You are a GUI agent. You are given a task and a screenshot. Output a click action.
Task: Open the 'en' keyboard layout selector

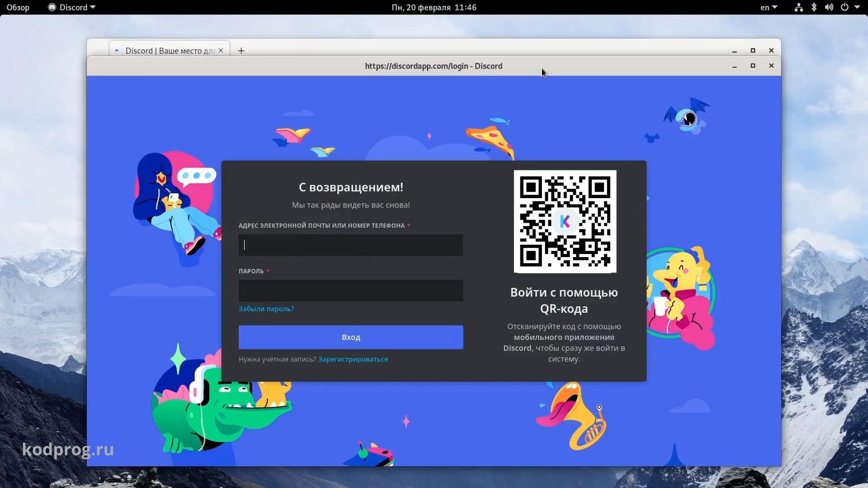(769, 7)
